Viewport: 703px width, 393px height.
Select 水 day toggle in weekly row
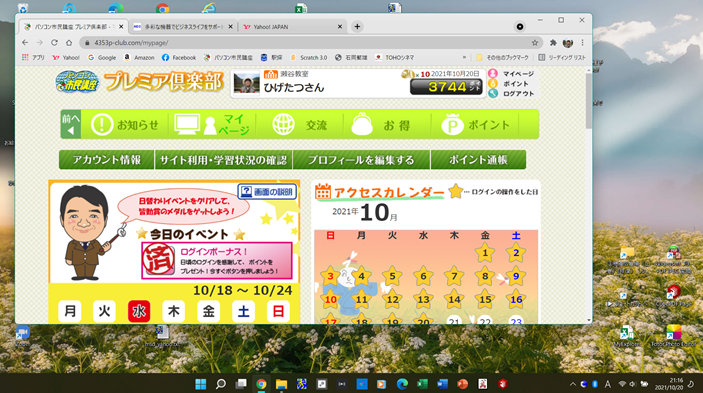(x=139, y=311)
